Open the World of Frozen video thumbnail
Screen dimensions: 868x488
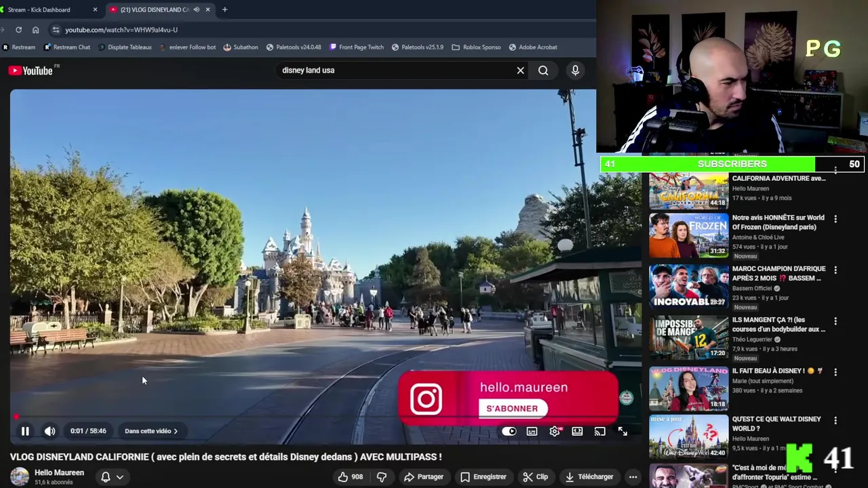tap(688, 236)
